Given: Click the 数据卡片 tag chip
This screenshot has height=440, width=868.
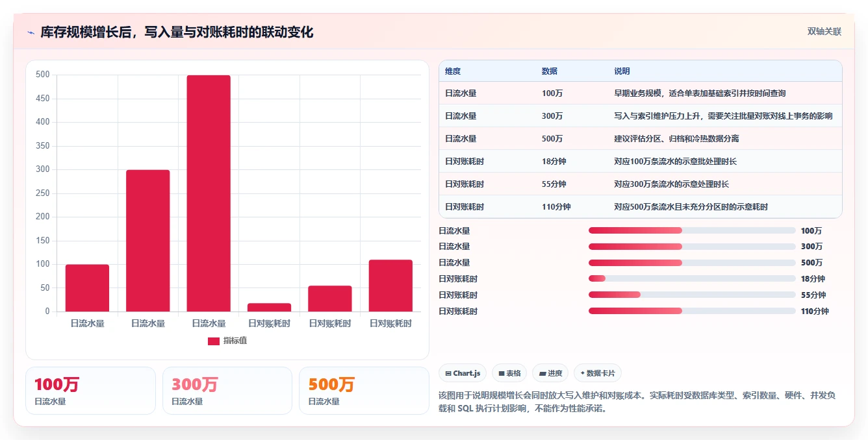Looking at the screenshot, I should pos(598,373).
